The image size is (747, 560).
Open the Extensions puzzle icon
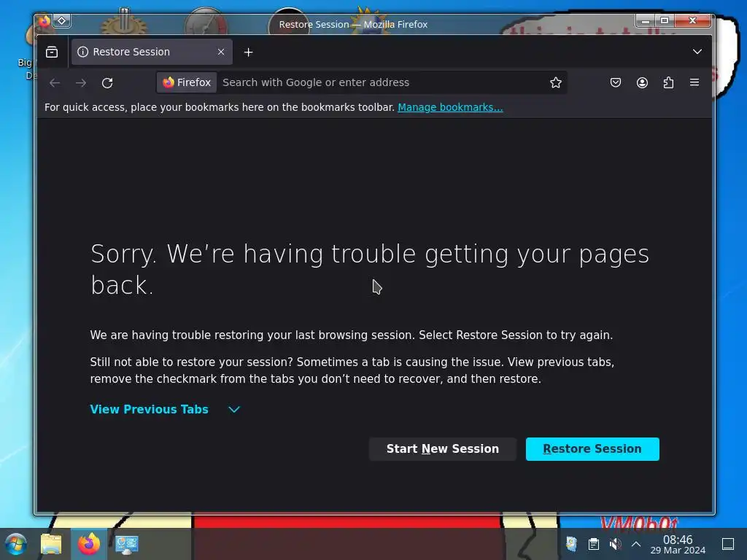(x=668, y=83)
